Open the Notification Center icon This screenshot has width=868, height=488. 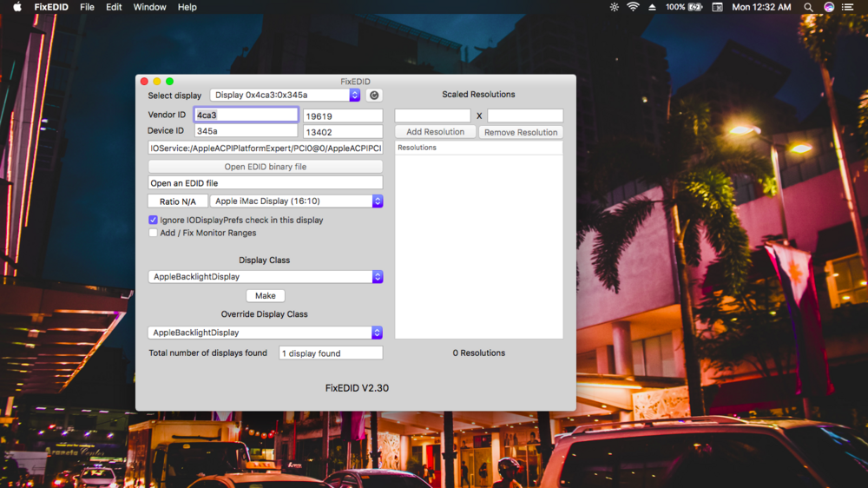848,7
